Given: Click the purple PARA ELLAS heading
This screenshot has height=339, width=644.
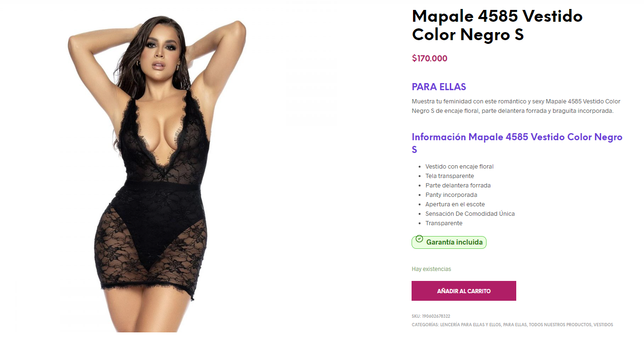Looking at the screenshot, I should (x=439, y=87).
